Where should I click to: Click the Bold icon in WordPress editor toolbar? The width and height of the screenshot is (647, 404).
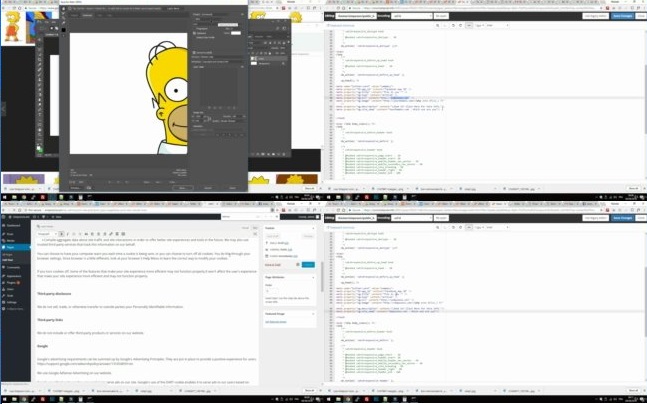click(62, 234)
